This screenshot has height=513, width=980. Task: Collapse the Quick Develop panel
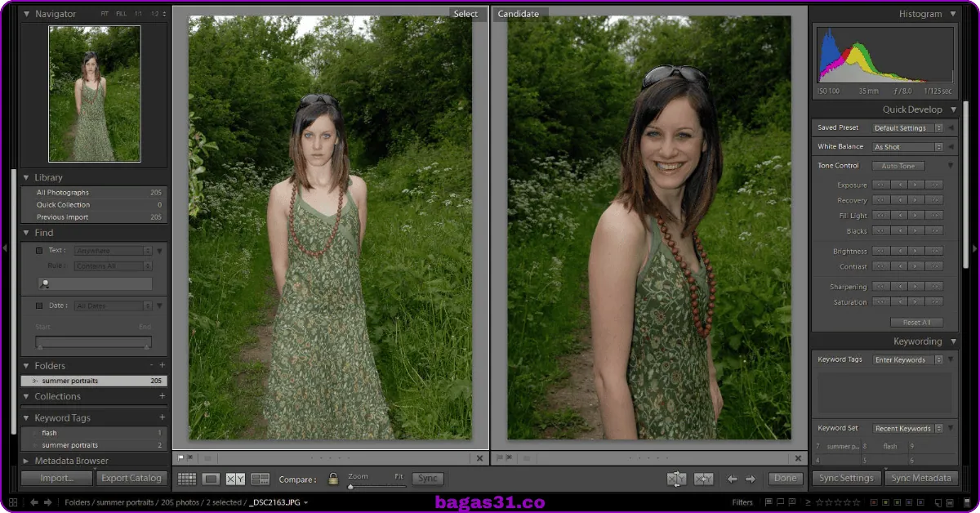pyautogui.click(x=952, y=109)
